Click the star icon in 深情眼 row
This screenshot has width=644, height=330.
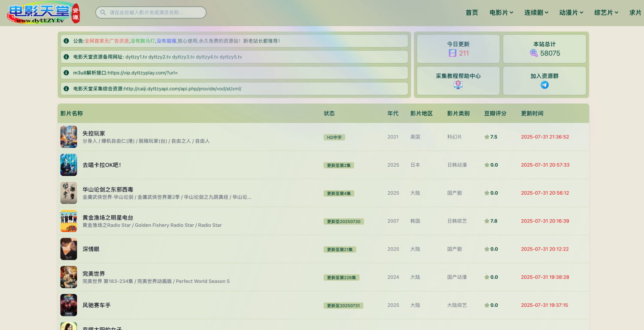click(487, 249)
